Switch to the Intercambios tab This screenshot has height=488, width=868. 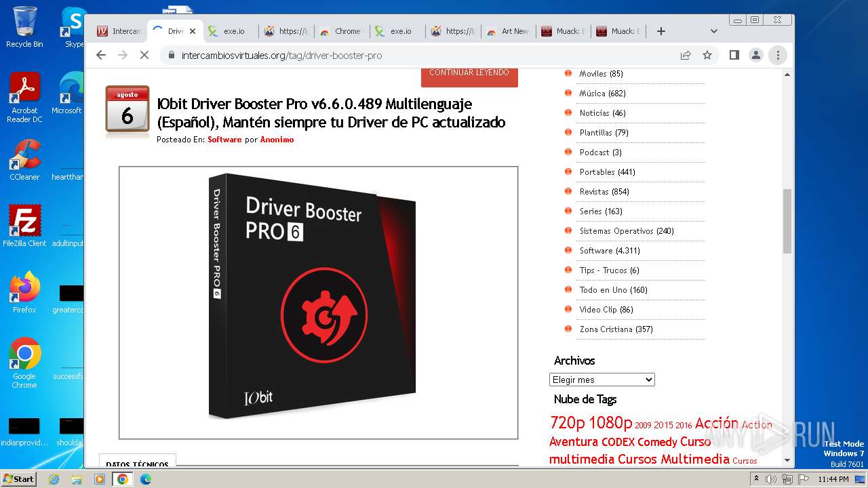tap(119, 31)
